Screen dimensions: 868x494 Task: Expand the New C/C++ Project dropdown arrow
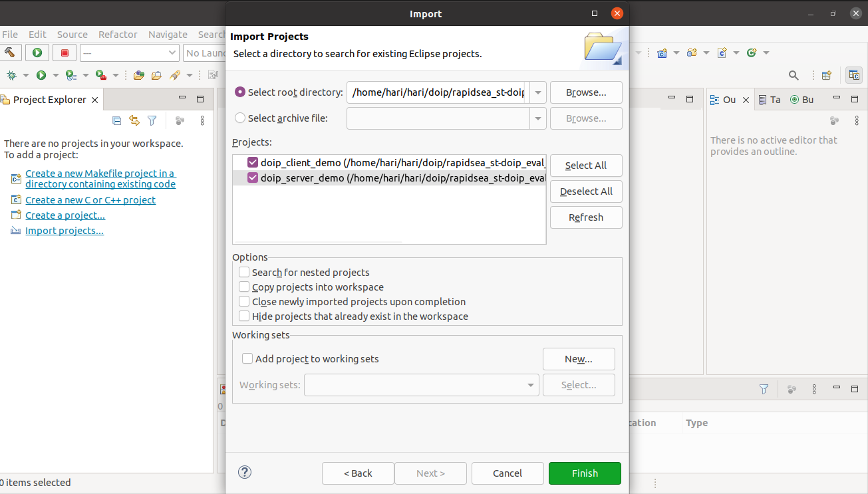click(x=676, y=53)
